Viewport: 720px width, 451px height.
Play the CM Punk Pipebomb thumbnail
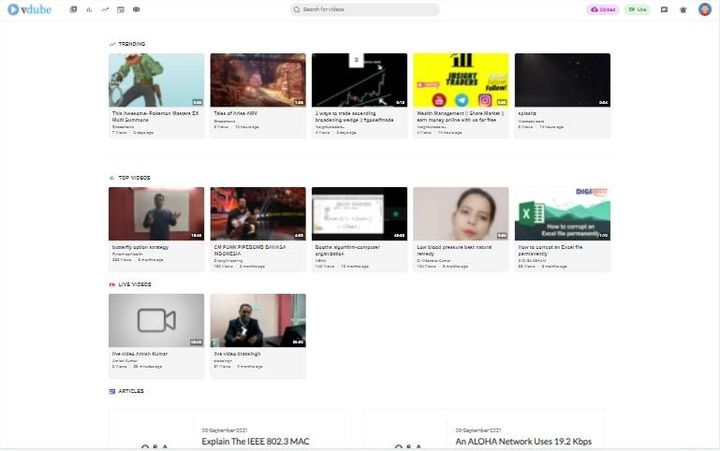(x=258, y=214)
